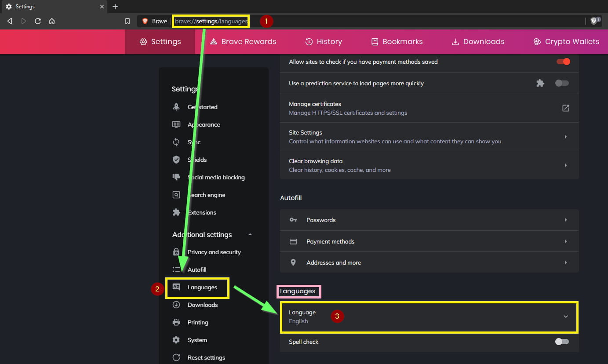Close the Settings tab
608x364 pixels.
point(102,7)
